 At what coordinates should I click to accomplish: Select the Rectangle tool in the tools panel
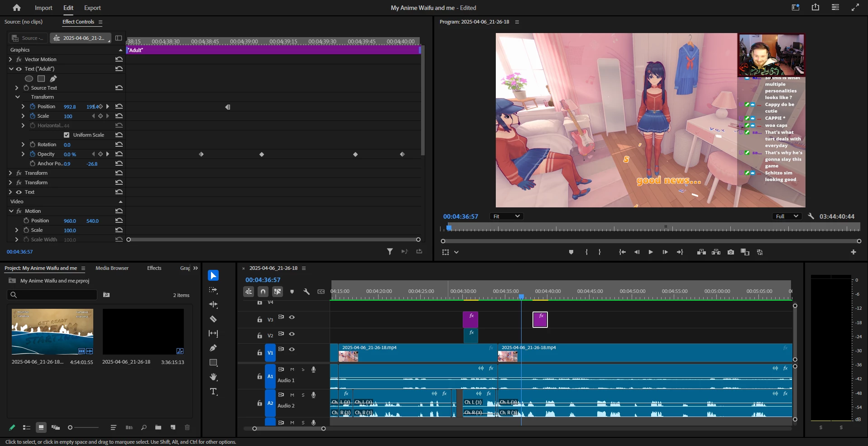[213, 362]
